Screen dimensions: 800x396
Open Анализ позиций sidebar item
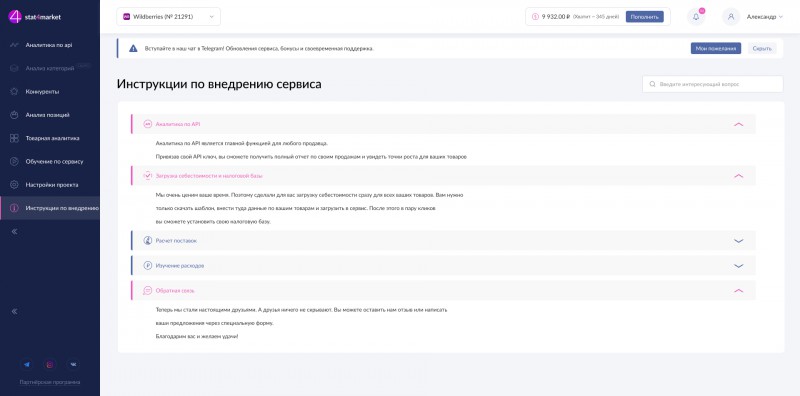pyautogui.click(x=49, y=115)
